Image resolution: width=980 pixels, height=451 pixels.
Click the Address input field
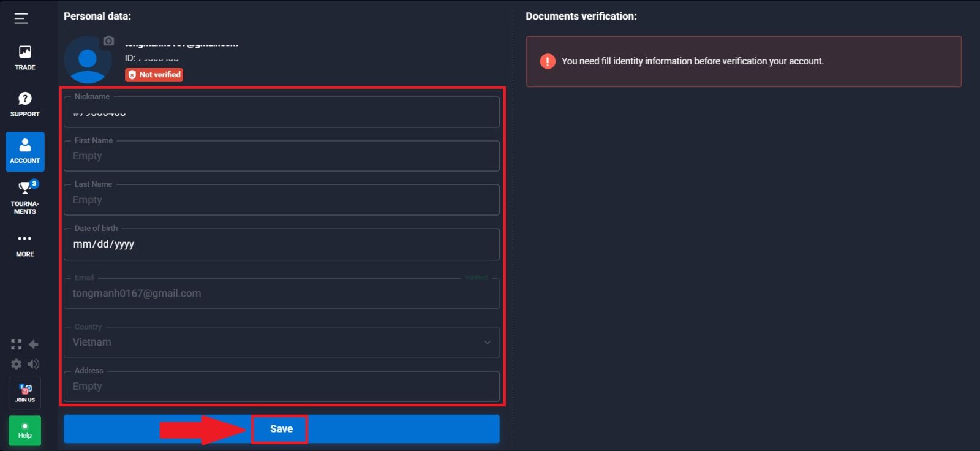coord(281,387)
